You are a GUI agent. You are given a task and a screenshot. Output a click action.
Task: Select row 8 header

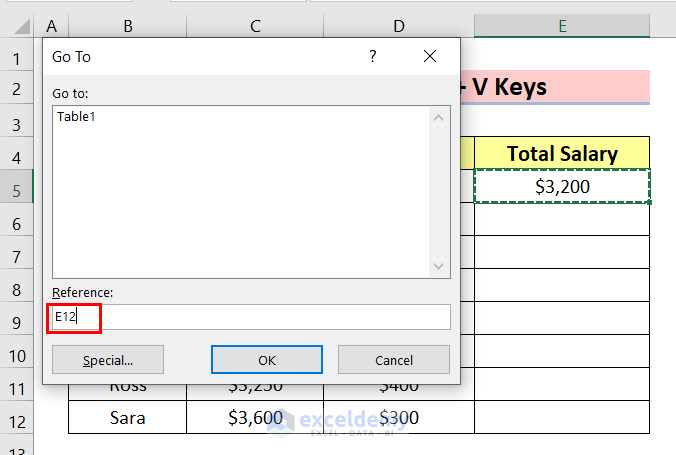point(16,285)
